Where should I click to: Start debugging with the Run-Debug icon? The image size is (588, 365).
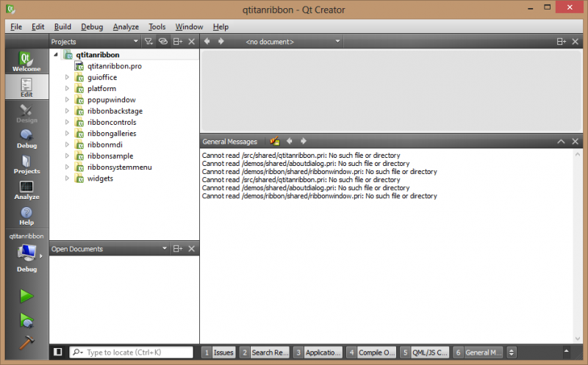26,320
